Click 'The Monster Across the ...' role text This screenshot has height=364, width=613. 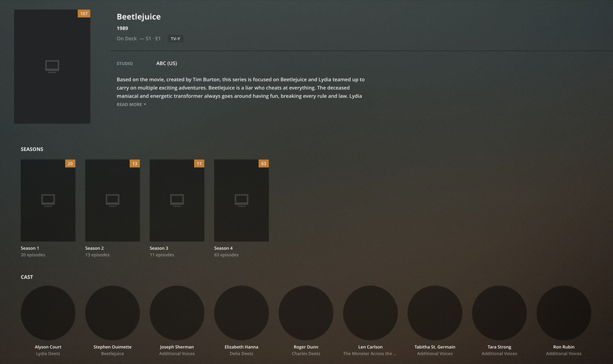370,354
